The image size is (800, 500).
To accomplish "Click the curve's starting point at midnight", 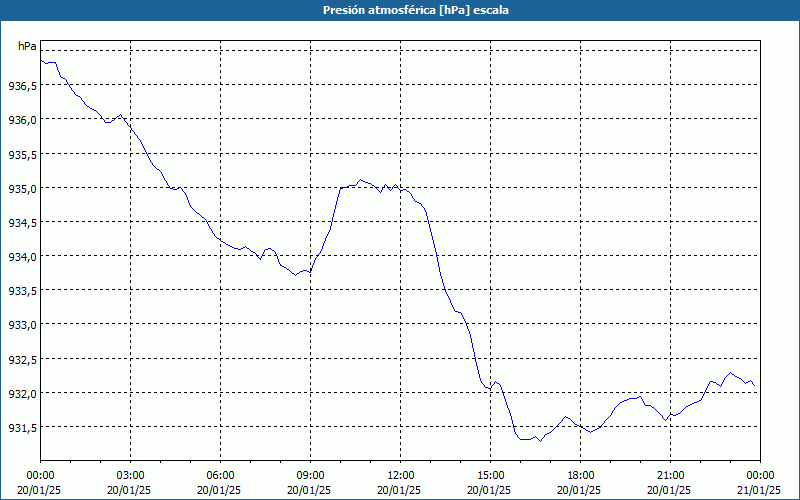I will [x=41, y=60].
